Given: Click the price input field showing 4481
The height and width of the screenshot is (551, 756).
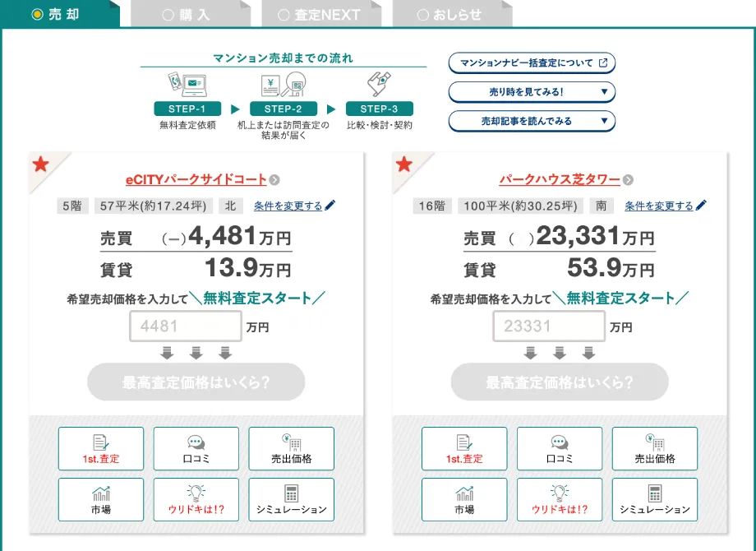Looking at the screenshot, I should coord(185,326).
